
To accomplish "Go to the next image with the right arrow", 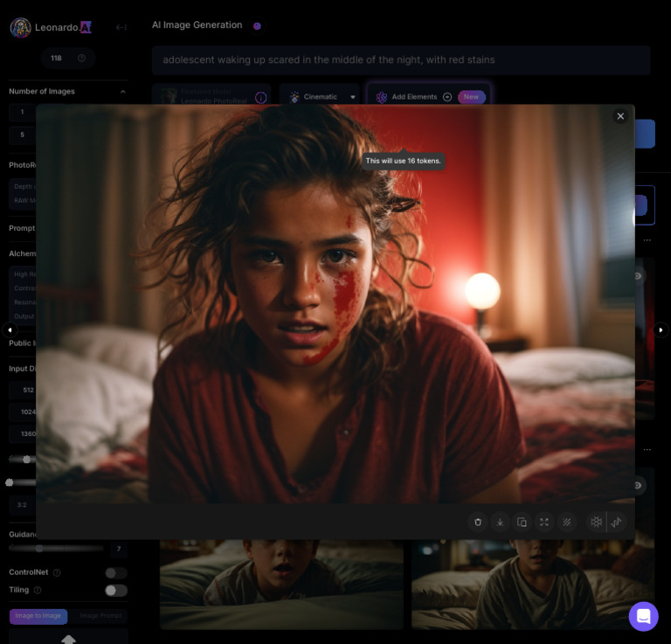I will click(661, 330).
